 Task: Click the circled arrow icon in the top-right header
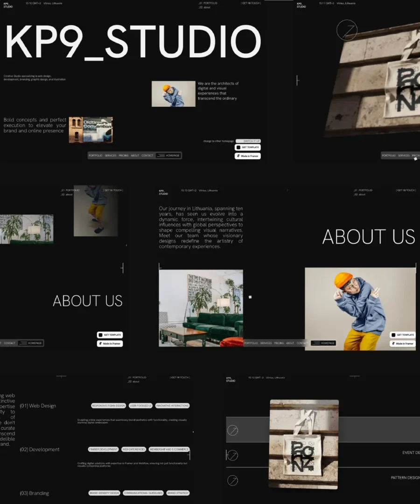pyautogui.click(x=347, y=30)
